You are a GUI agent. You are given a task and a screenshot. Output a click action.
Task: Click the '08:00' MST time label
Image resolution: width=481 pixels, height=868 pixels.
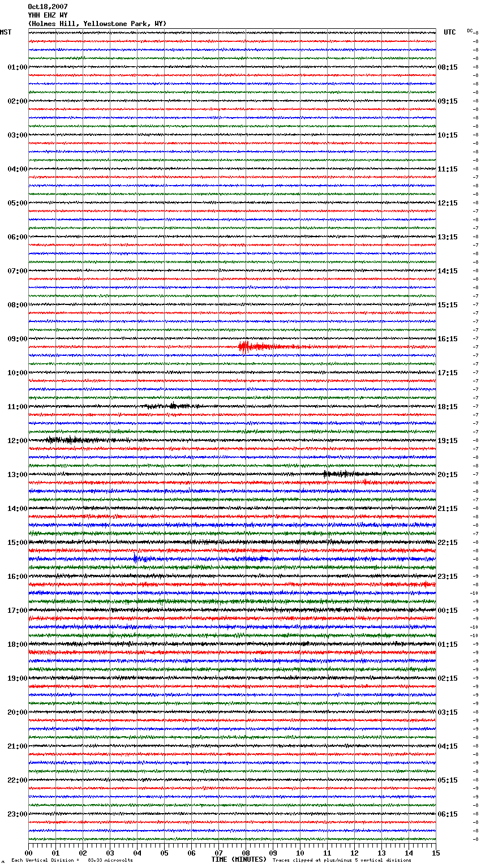tap(18, 305)
